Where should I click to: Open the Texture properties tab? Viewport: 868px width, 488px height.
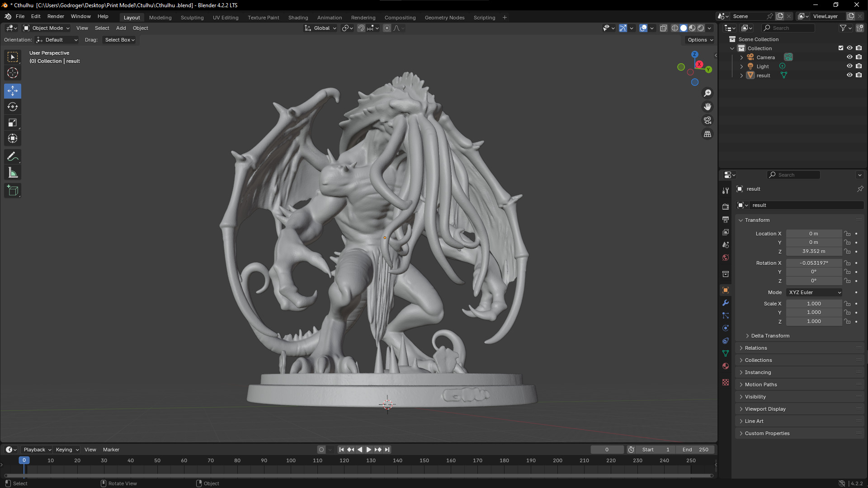click(726, 382)
